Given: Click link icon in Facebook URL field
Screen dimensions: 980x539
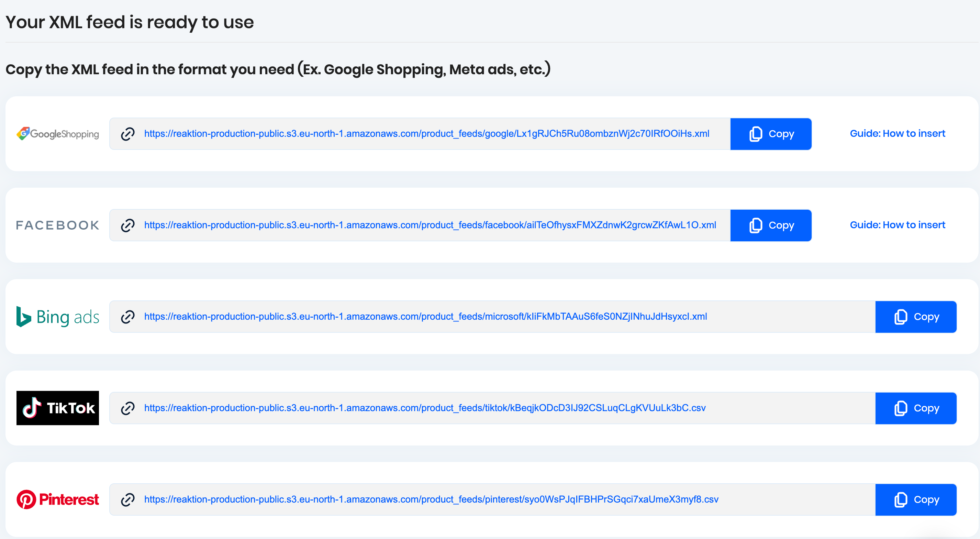Looking at the screenshot, I should (x=128, y=225).
